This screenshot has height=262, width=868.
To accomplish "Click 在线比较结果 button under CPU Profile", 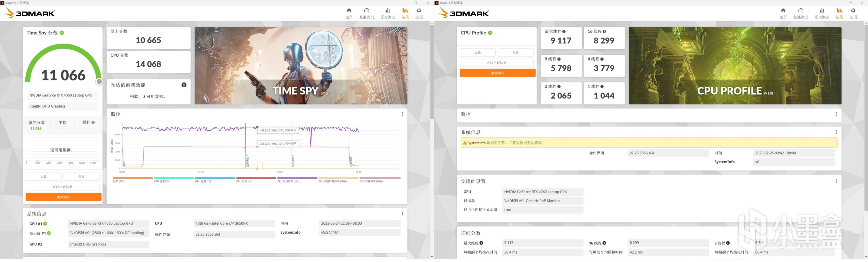I will [x=496, y=63].
